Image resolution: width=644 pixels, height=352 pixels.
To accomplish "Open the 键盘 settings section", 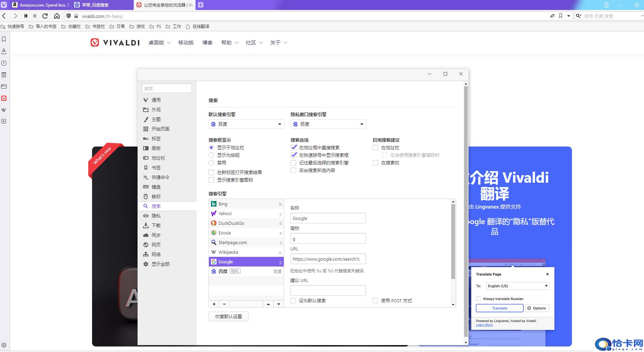I will [x=155, y=187].
